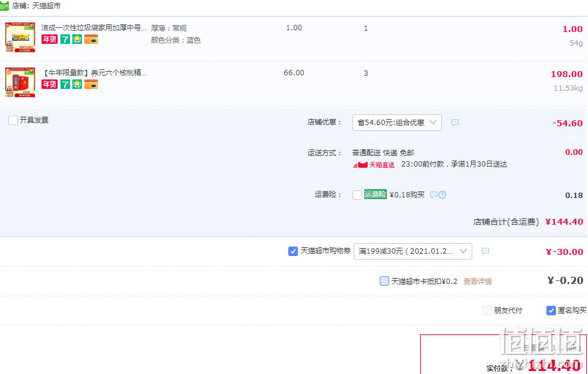Click the orange card badge under the 养元六个核桃 title

pos(91,84)
